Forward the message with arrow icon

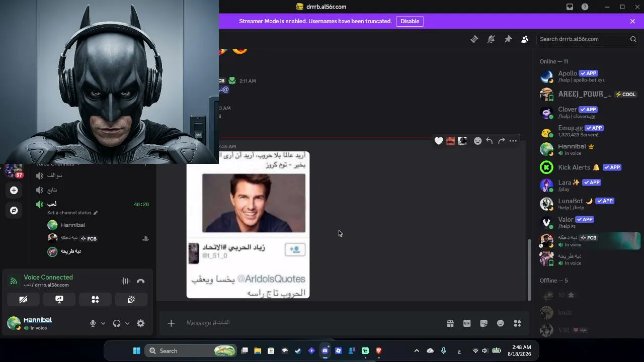point(501,141)
